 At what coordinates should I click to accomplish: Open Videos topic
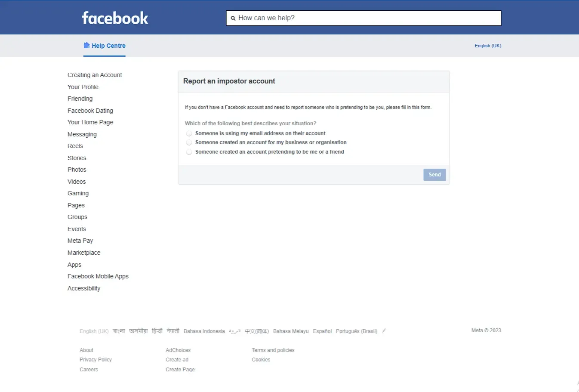[77, 182]
